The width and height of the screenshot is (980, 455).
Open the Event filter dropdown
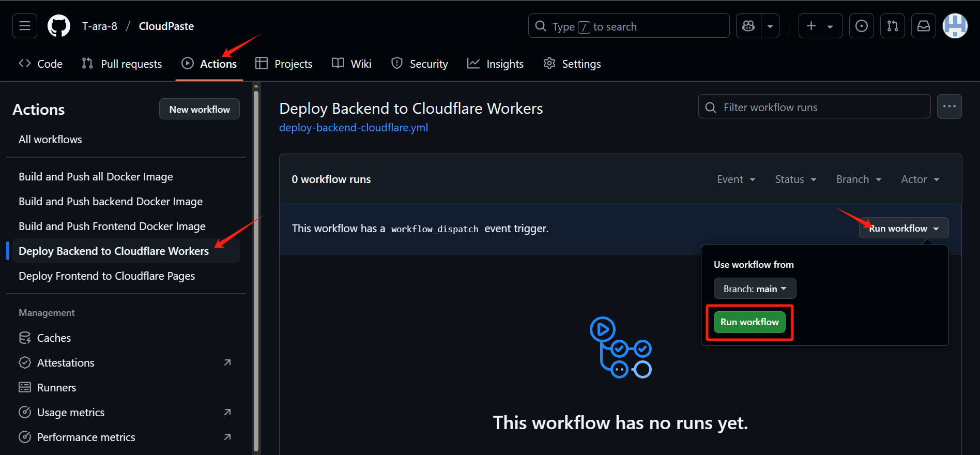coord(736,179)
